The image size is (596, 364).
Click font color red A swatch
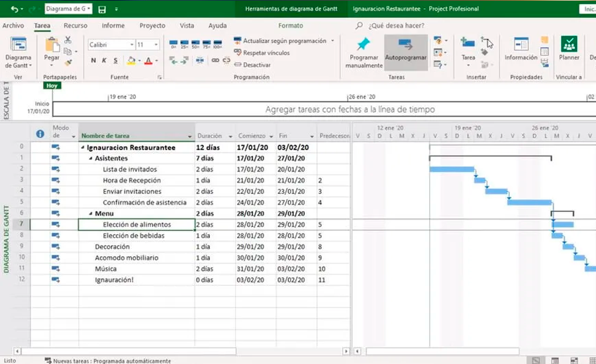pyautogui.click(x=148, y=60)
